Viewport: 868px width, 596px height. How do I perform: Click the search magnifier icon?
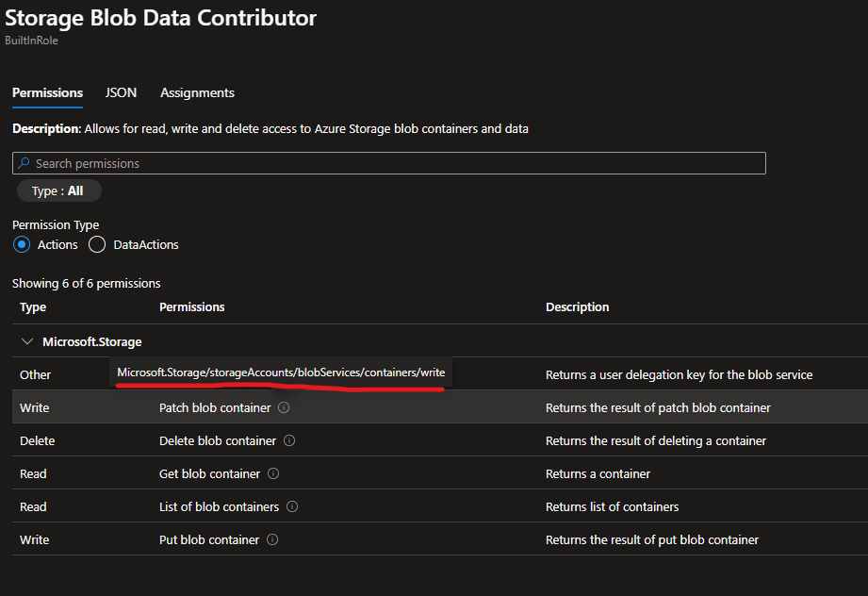tap(24, 163)
